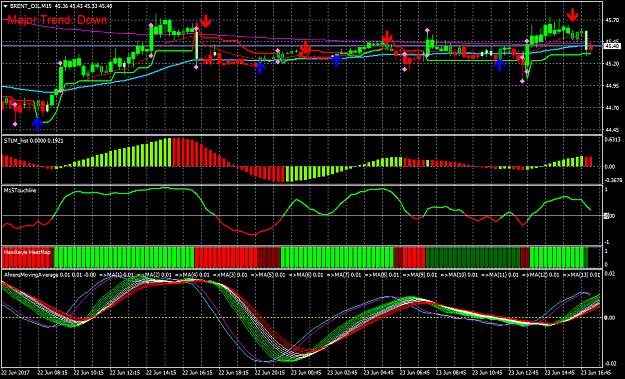This screenshot has height=379, width=625.
Task: Select the AhrensMovingAverage indicator label
Action: [30, 275]
